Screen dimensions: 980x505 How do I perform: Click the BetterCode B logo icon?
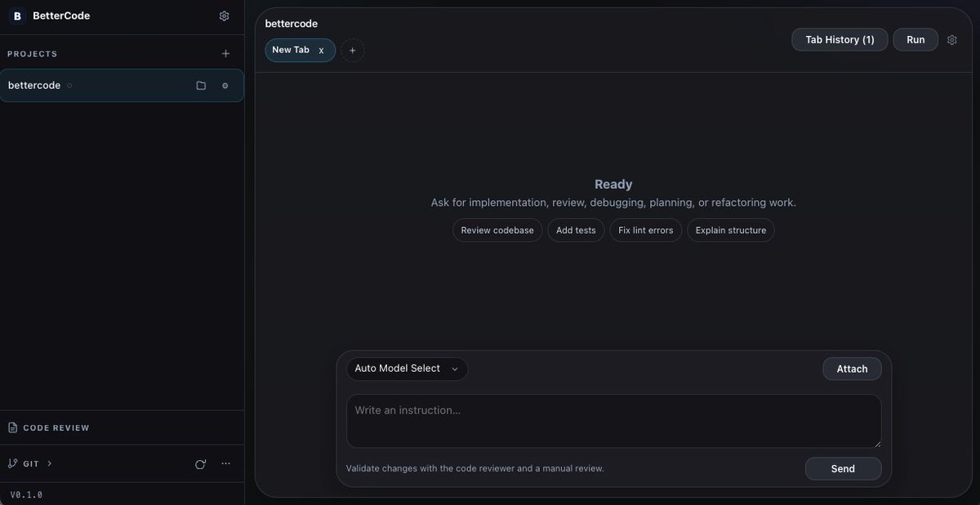(17, 16)
